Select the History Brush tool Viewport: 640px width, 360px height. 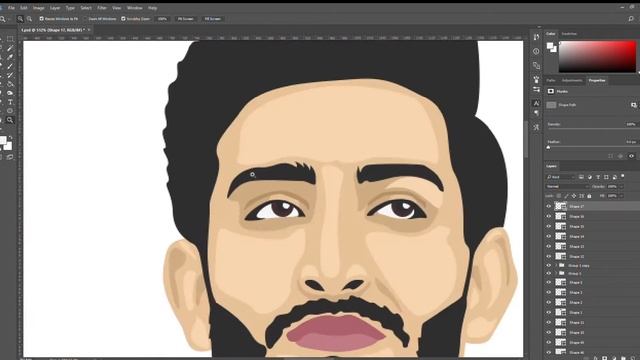coord(10,75)
